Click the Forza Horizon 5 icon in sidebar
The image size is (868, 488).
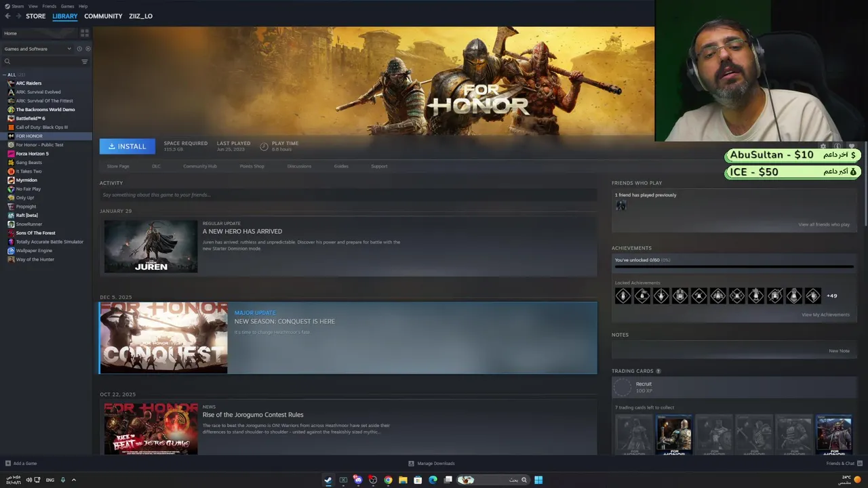coord(11,154)
